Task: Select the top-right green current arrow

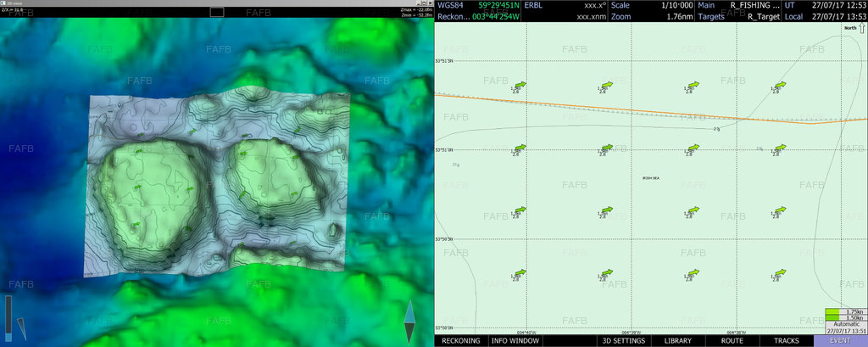Action: point(780,85)
